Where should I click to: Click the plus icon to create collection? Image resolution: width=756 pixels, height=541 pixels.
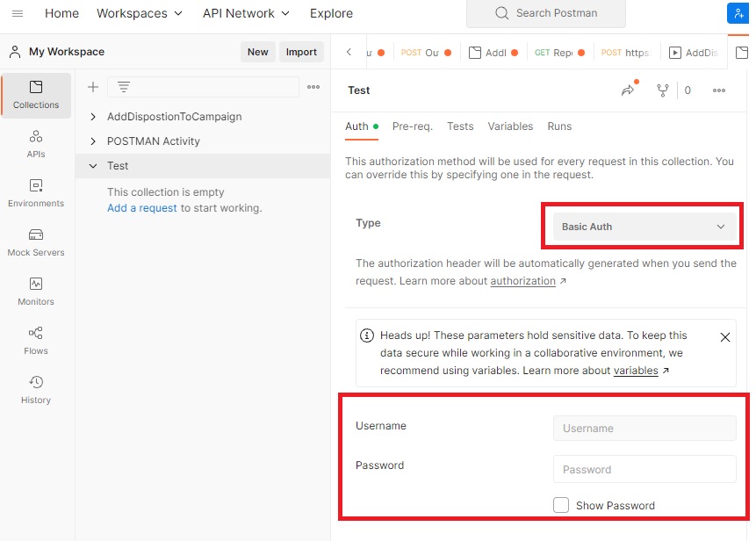[x=93, y=87]
